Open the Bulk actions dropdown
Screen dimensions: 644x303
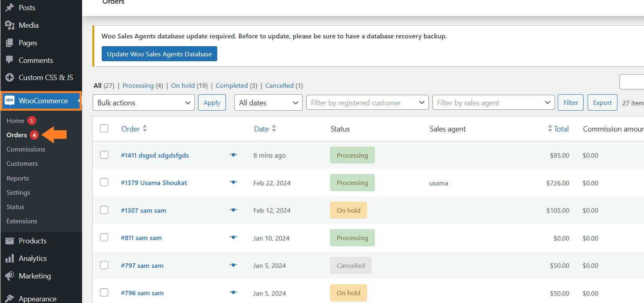tap(144, 102)
